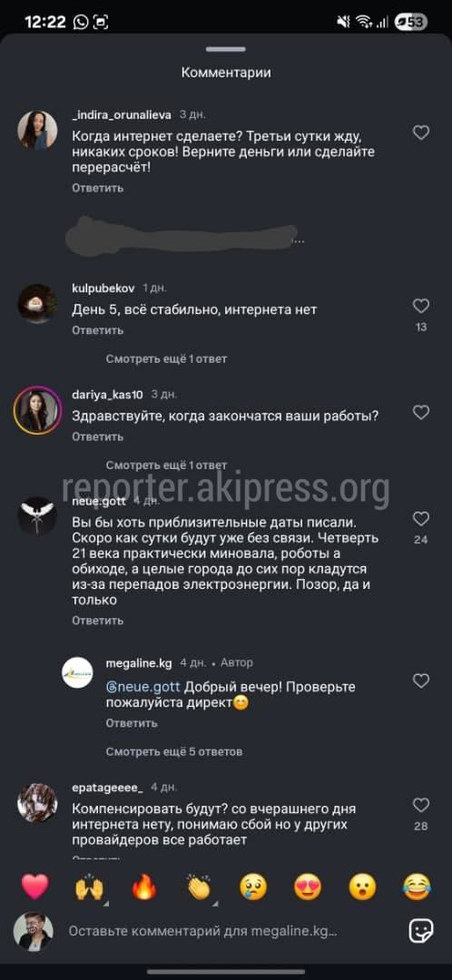Show 5 more replies under megaline.kg
Screen dimensions: 452x980
[173, 751]
